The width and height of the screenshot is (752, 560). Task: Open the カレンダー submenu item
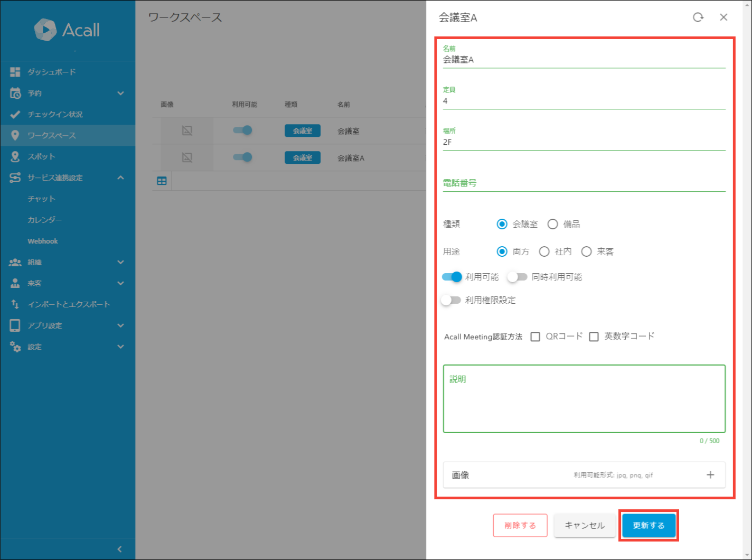click(44, 220)
